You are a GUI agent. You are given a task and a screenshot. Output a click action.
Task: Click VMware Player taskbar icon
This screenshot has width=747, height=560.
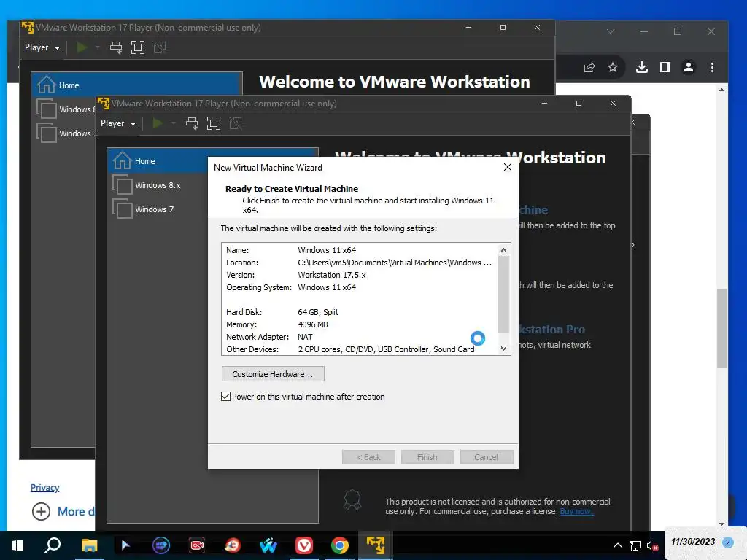pyautogui.click(x=376, y=545)
